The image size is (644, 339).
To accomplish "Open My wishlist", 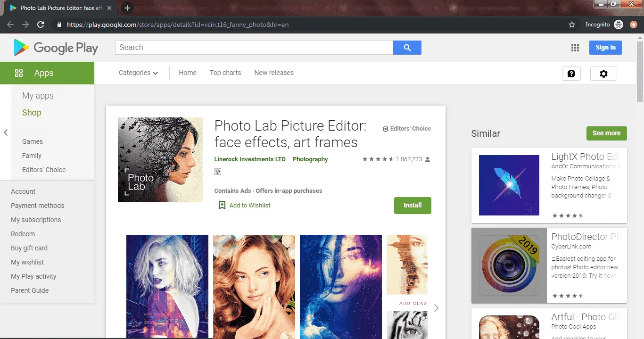I will coord(27,262).
